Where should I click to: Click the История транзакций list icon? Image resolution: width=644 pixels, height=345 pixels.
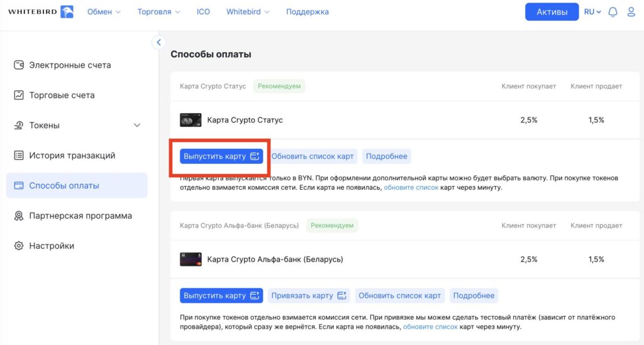pyautogui.click(x=18, y=155)
